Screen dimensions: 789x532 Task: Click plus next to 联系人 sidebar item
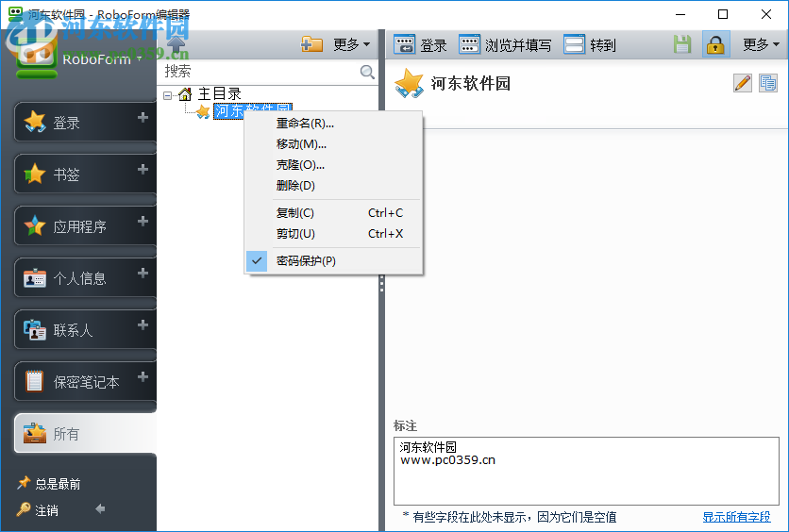pos(143,324)
